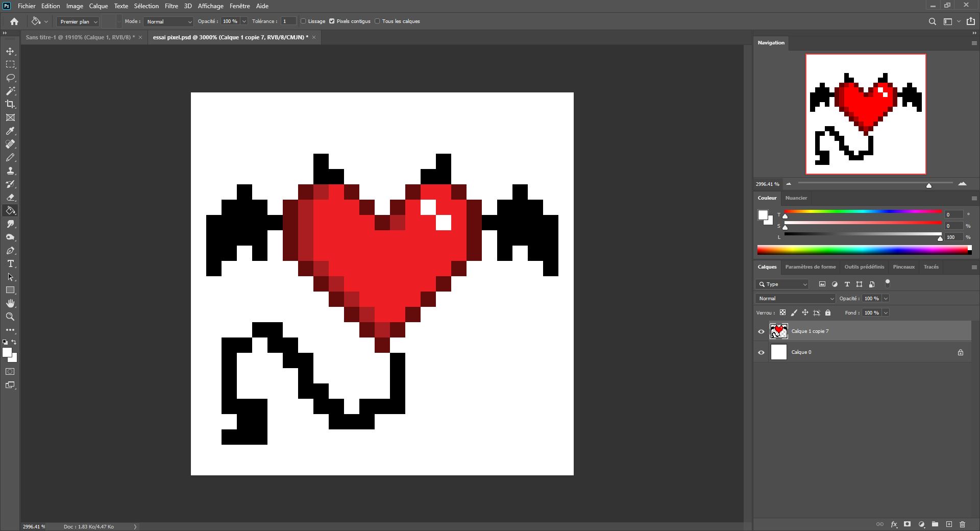Switch to the Sans titre-1 document tab
Screen dimensions: 980x531
pyautogui.click(x=80, y=37)
